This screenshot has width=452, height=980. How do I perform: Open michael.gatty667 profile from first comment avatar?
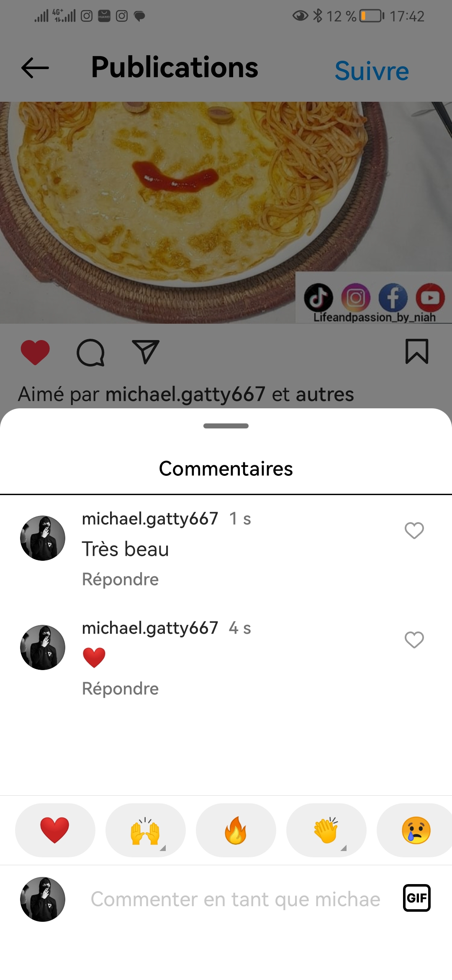click(x=43, y=538)
